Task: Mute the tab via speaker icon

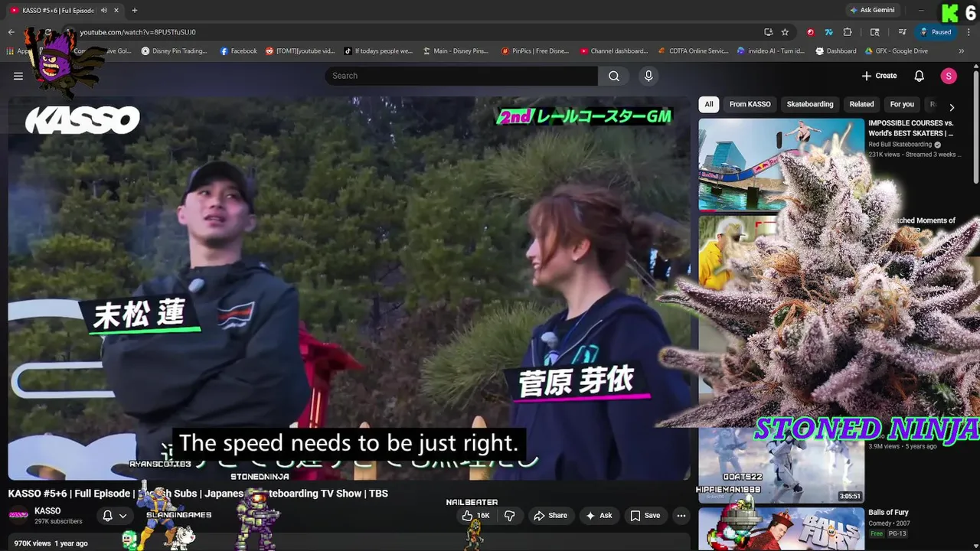Action: pyautogui.click(x=103, y=11)
